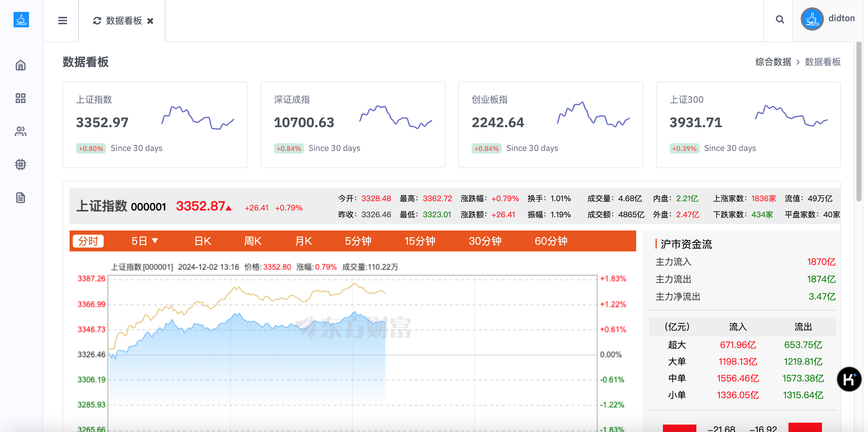The height and width of the screenshot is (432, 868).
Task: Click the 上证指数 sparkline chart
Action: pos(198,117)
